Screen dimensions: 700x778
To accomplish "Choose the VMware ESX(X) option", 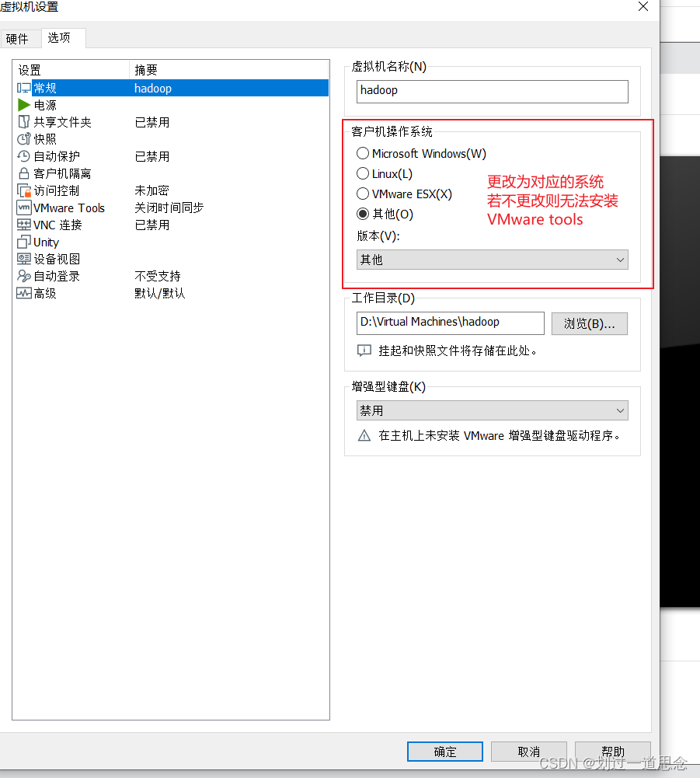I will (363, 194).
